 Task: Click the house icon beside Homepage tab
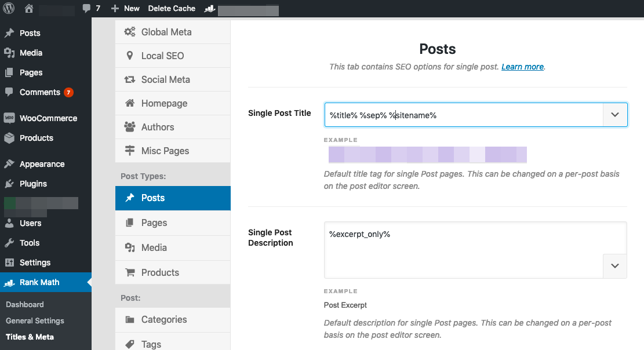(x=130, y=103)
